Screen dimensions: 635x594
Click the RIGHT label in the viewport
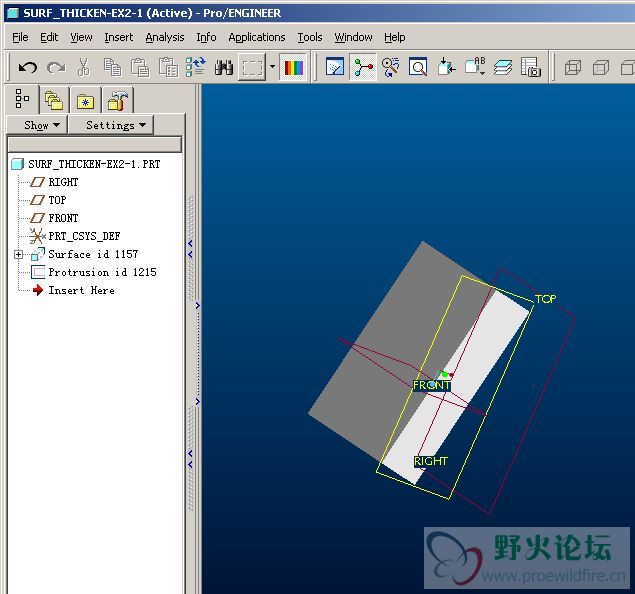point(430,461)
